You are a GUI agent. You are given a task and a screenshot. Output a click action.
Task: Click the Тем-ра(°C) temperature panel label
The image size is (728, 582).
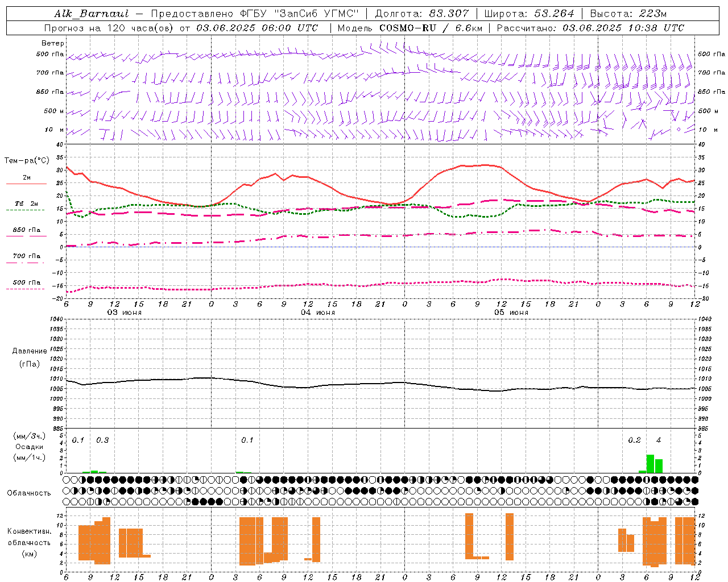pos(27,160)
